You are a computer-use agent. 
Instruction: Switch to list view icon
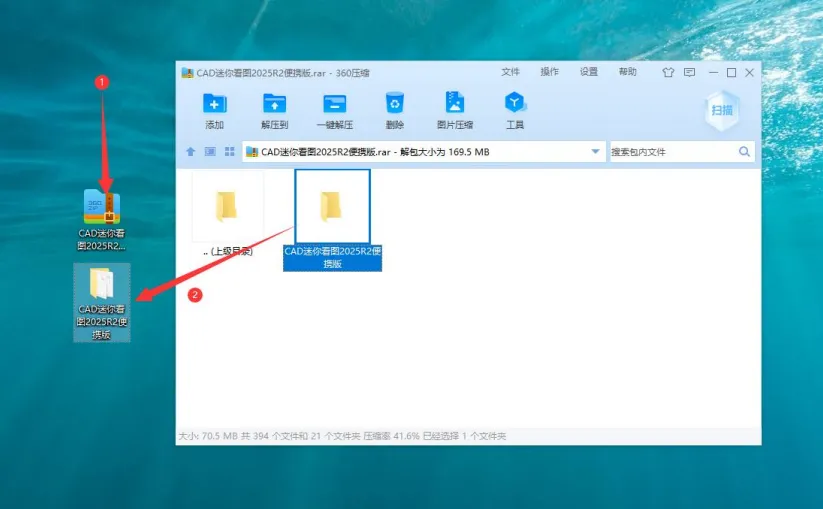click(x=210, y=152)
